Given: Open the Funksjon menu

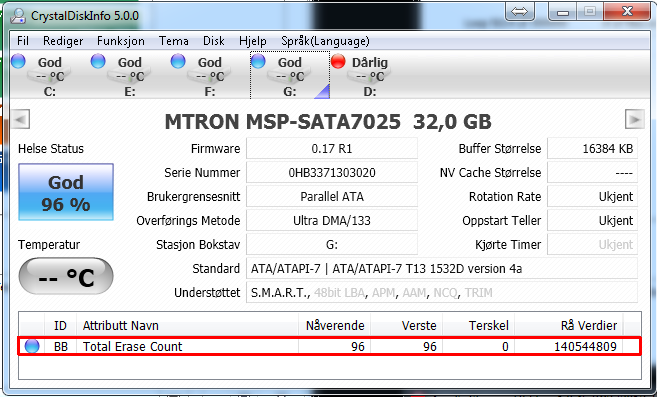Looking at the screenshot, I should coord(121,41).
